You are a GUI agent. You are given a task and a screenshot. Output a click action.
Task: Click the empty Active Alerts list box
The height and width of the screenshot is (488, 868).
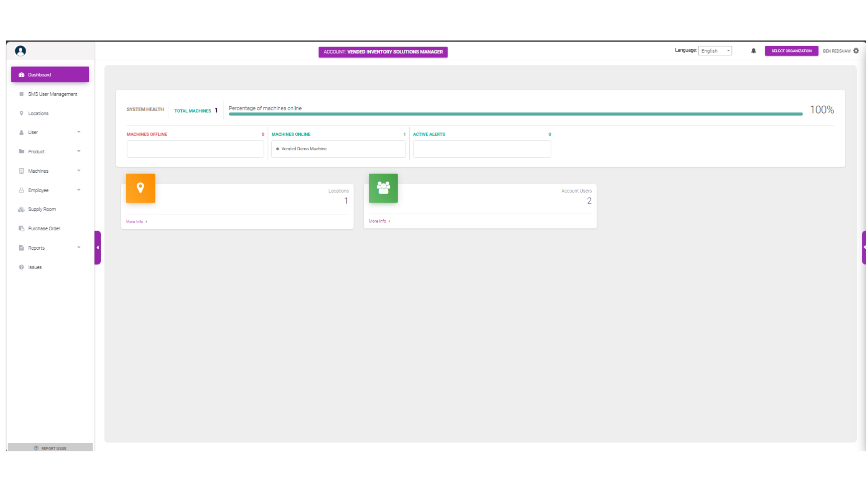[482, 149]
